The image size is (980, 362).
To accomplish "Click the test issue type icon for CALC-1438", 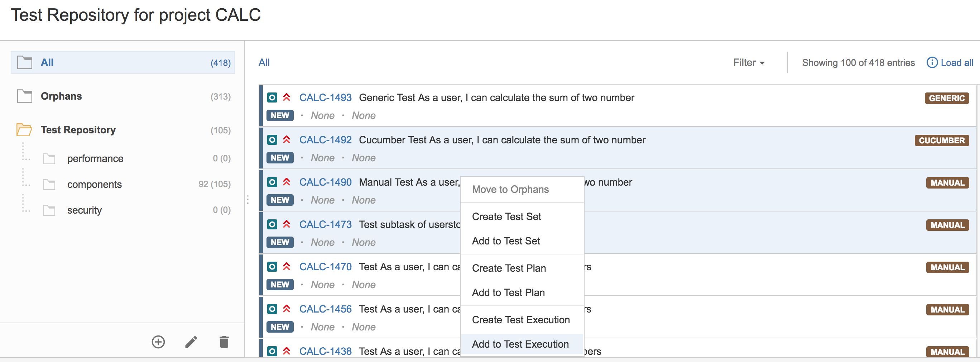I will tap(272, 351).
